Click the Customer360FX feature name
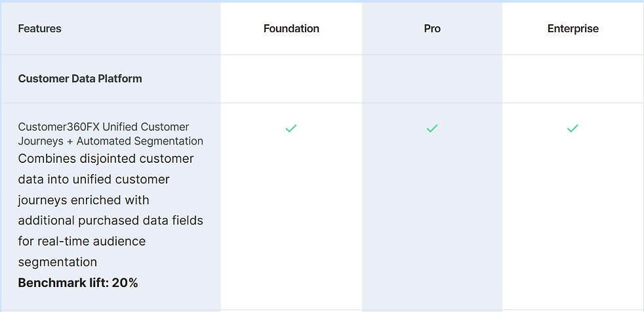644x312 pixels. (x=59, y=127)
